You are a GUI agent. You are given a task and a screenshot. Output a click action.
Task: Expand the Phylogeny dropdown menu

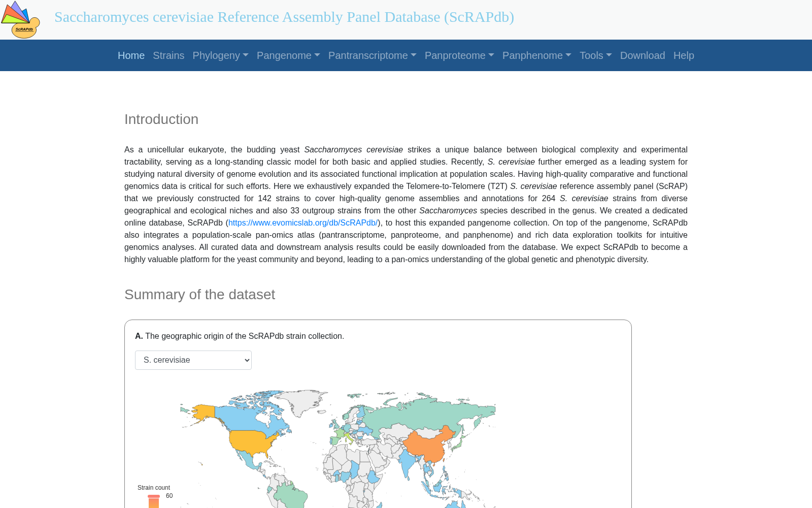pos(220,55)
